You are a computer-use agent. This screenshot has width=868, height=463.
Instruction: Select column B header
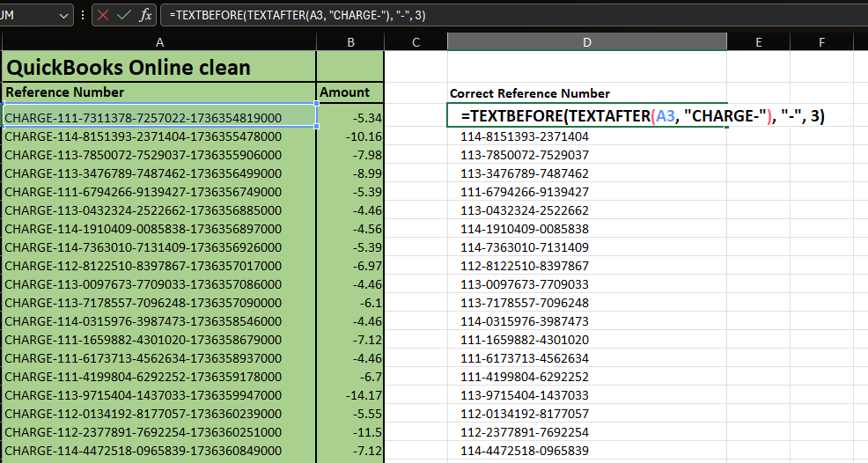point(350,41)
